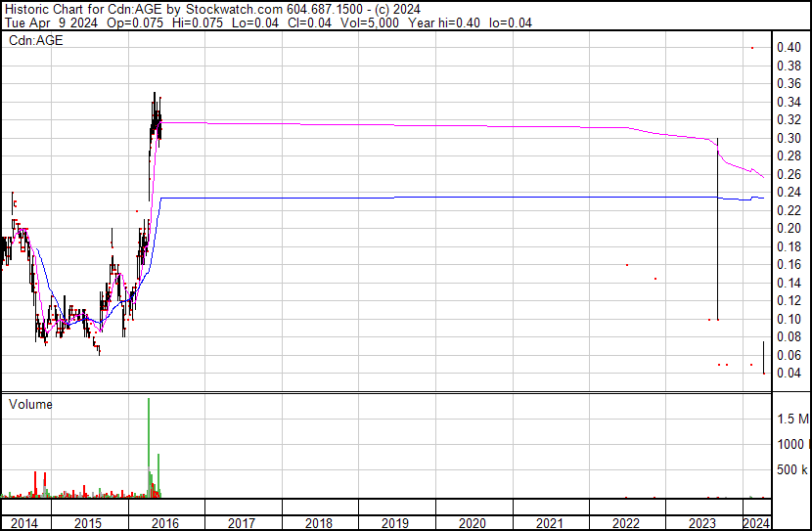Image resolution: width=812 pixels, height=531 pixels.
Task: Select the 2020 year marker on time axis
Action: pos(472,523)
